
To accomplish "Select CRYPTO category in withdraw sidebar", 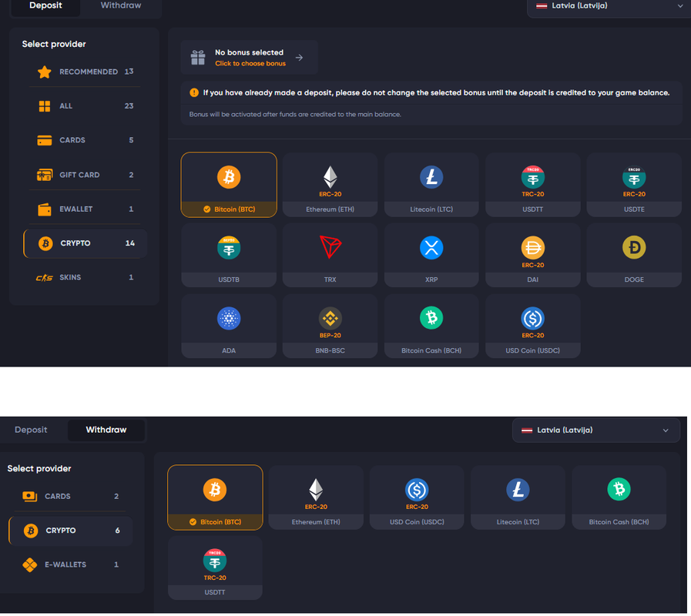I will (71, 531).
